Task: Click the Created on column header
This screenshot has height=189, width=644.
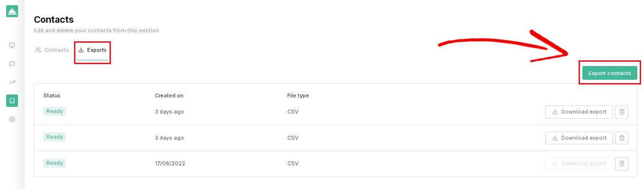Action: [x=169, y=95]
